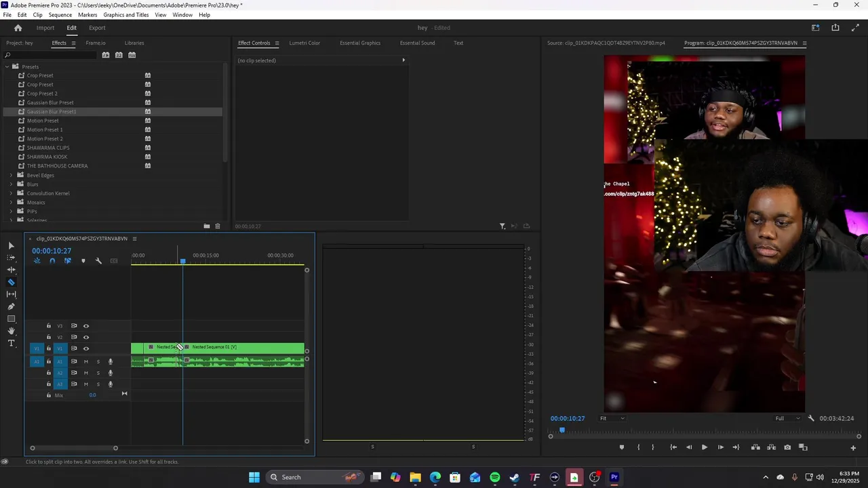This screenshot has width=868, height=488.
Task: Toggle Snap in Timeline magnet icon
Action: click(x=52, y=261)
